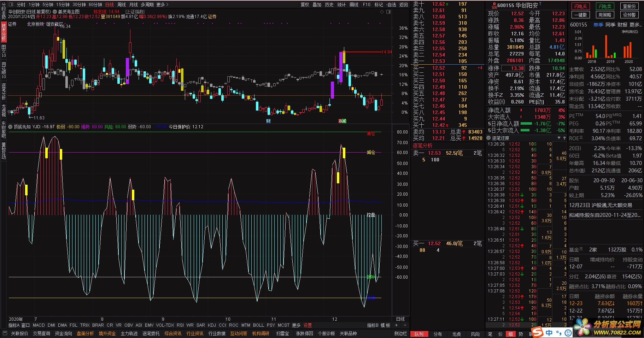644x338 pixels.
Task: Click 返回 to go back
Action: click(x=404, y=5)
